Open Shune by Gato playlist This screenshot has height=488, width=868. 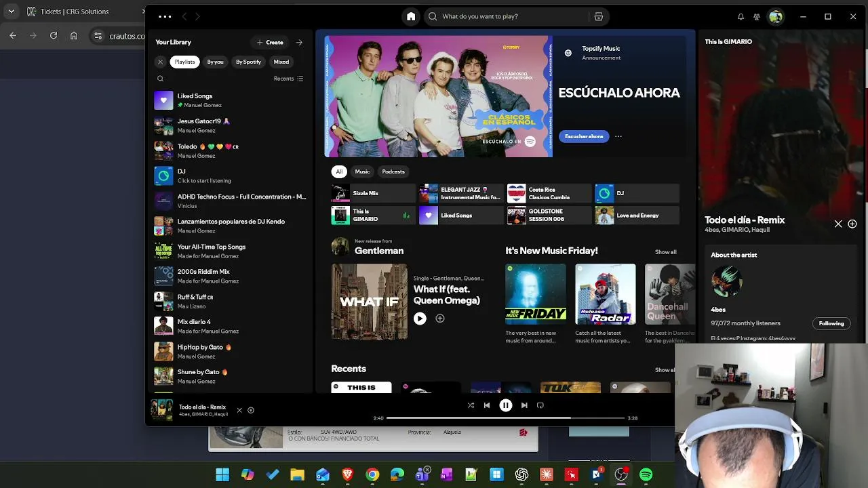pos(231,376)
